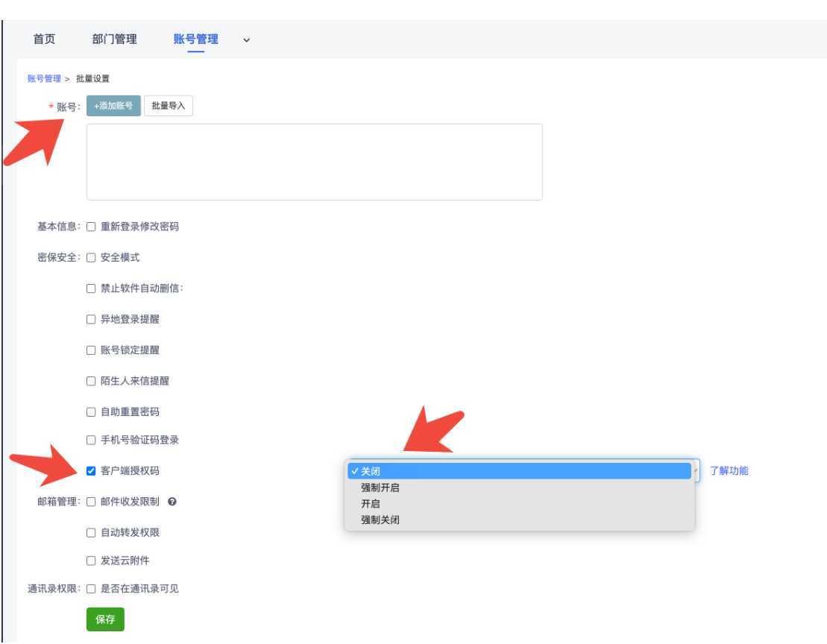The image size is (827, 644).
Task: Open the 首页 tab
Action: point(44,39)
